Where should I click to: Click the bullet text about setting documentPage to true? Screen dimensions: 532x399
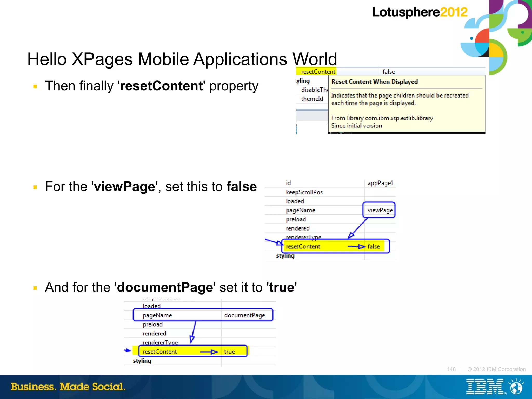pos(171,287)
